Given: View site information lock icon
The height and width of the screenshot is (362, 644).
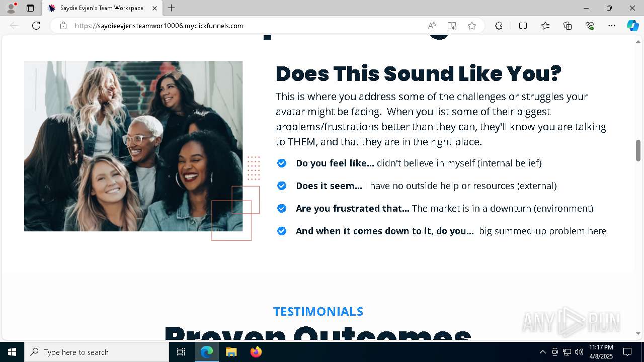Looking at the screenshot, I should [63, 26].
